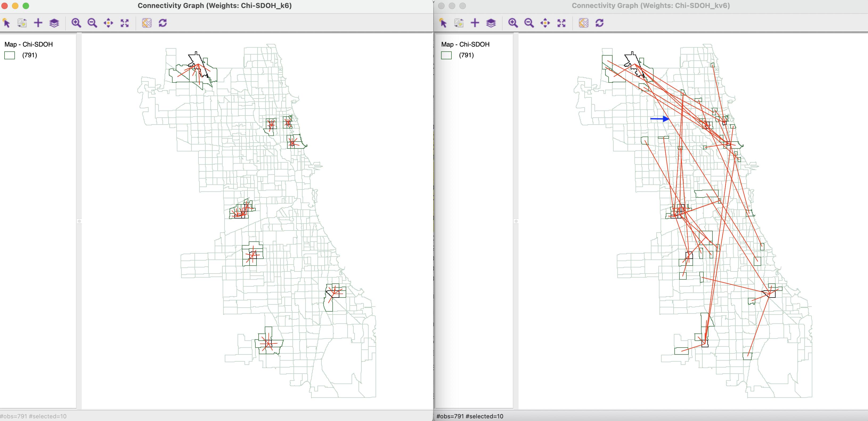This screenshot has width=868, height=421.
Task: Click refresh icon in kv6 window
Action: 600,23
